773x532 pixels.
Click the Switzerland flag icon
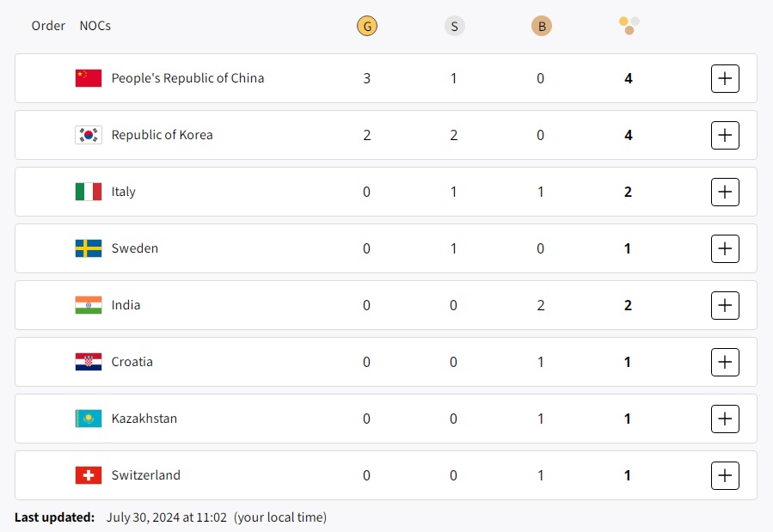[89, 475]
